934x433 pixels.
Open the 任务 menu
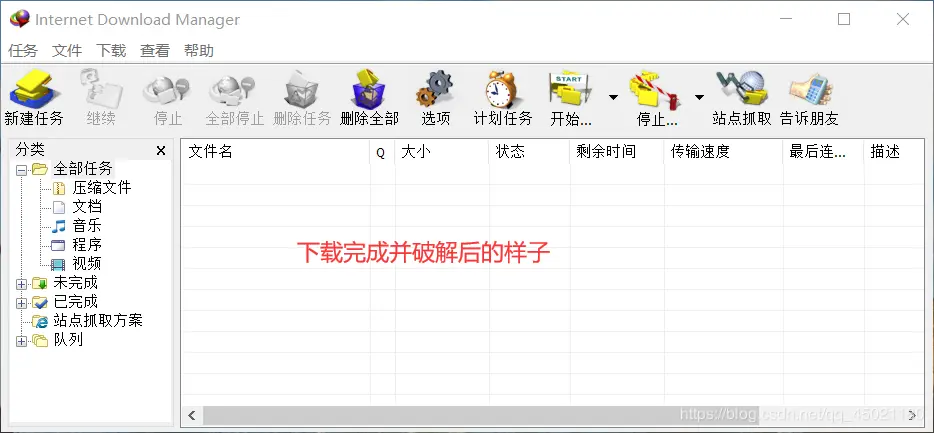23,51
